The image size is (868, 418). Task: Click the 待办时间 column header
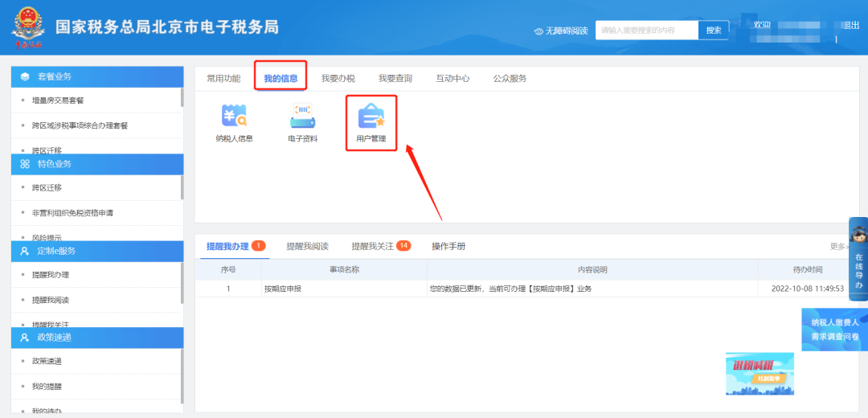807,269
